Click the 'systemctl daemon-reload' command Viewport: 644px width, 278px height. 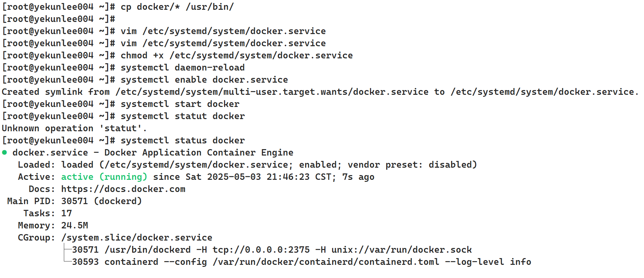[182, 67]
